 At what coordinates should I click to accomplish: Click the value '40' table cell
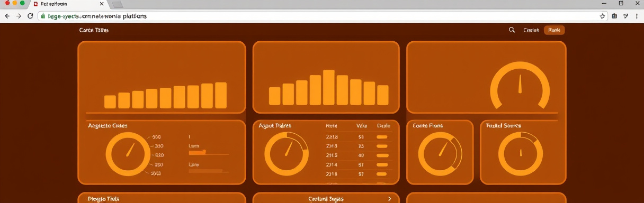(x=361, y=155)
